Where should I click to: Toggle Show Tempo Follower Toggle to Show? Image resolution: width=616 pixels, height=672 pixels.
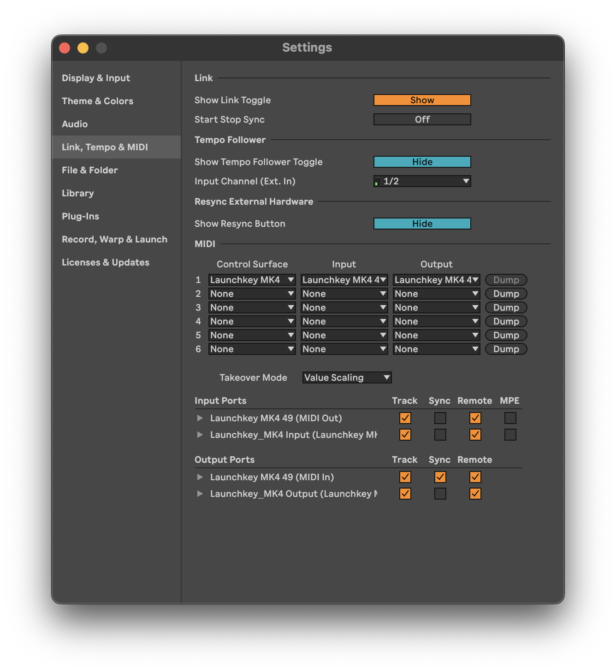point(422,162)
